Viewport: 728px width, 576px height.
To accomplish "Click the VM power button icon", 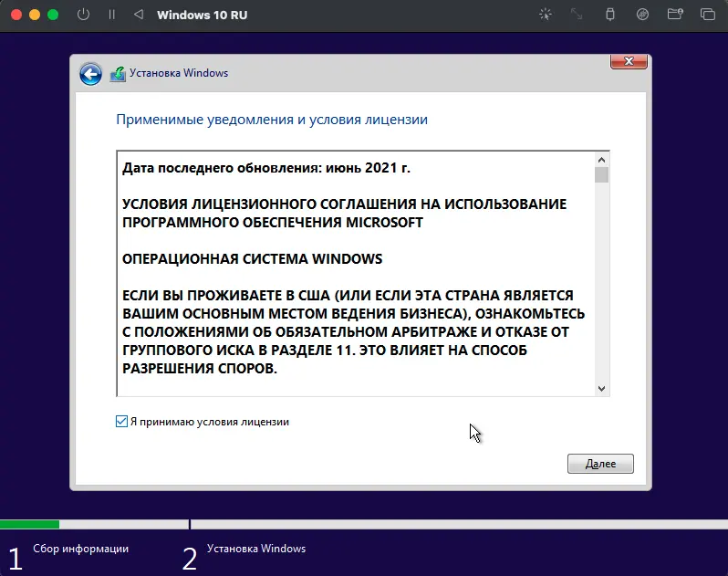I will click(84, 15).
